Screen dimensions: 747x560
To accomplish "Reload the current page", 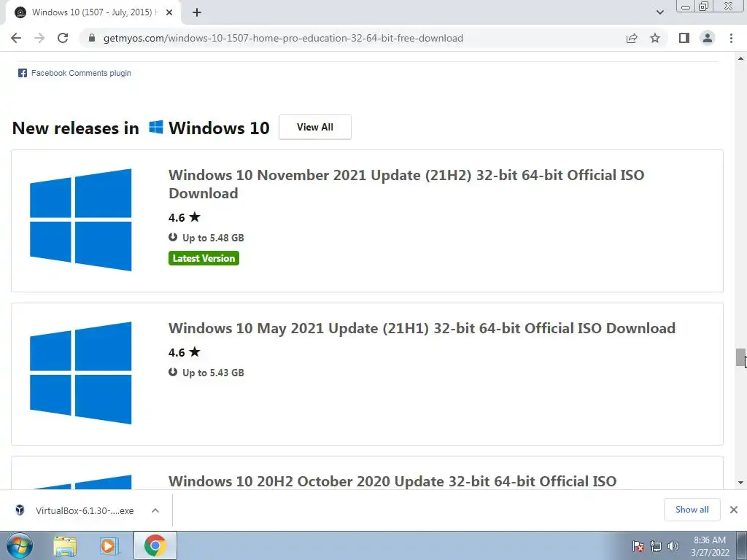I will pyautogui.click(x=63, y=38).
